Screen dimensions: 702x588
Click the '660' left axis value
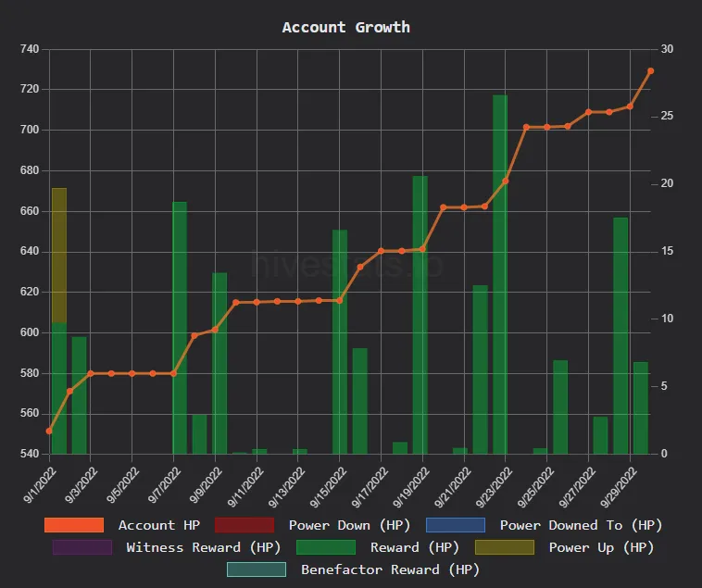click(30, 211)
